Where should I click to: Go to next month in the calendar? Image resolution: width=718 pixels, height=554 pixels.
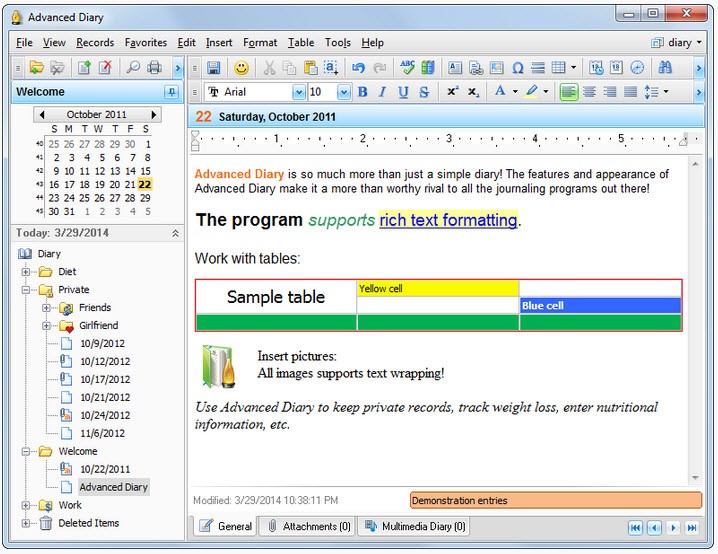(154, 115)
